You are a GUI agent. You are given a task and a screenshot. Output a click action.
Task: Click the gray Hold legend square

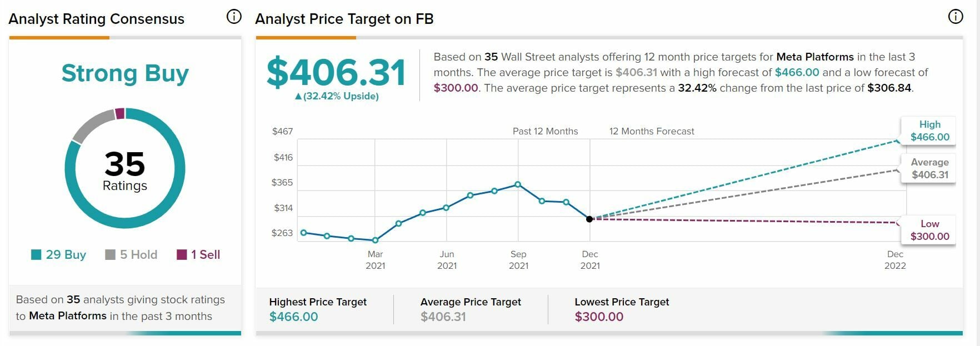[x=110, y=255]
